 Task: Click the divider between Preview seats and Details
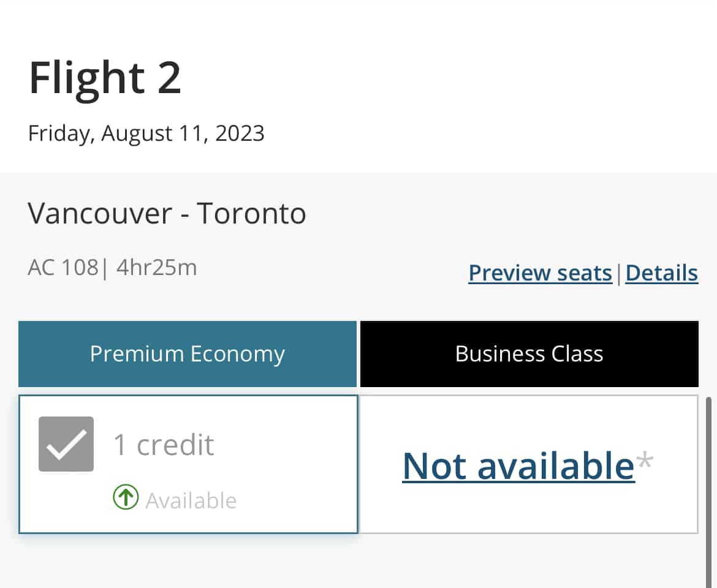(619, 274)
